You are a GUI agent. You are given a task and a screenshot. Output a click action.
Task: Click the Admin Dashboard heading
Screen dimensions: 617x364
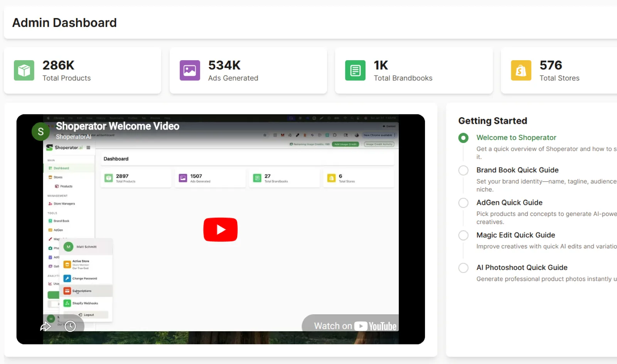pos(64,23)
